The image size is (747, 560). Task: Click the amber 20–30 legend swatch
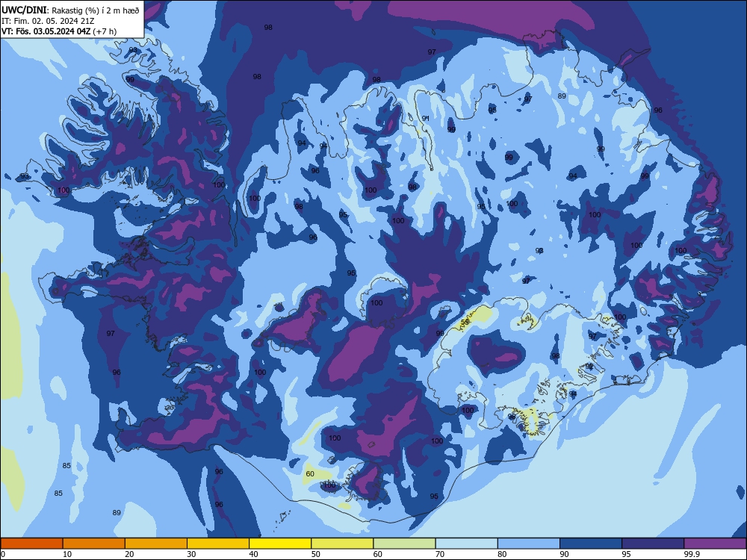click(x=156, y=544)
